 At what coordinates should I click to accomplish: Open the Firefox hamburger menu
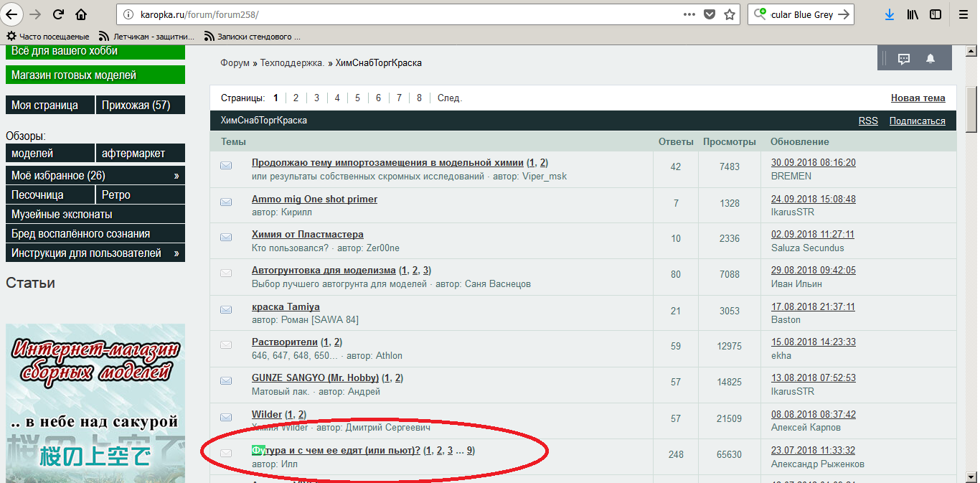point(963,14)
